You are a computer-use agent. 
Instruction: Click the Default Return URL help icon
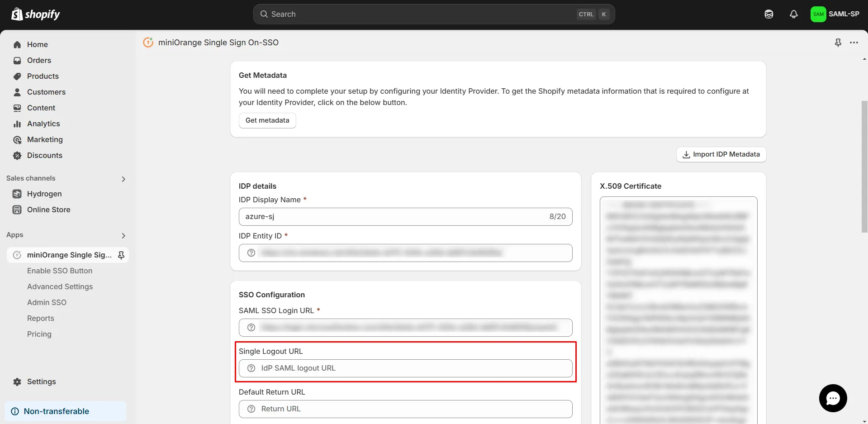tap(251, 409)
